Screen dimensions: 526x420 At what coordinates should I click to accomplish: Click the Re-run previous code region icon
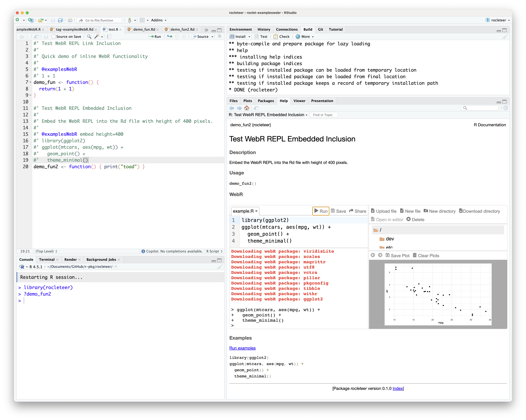170,36
